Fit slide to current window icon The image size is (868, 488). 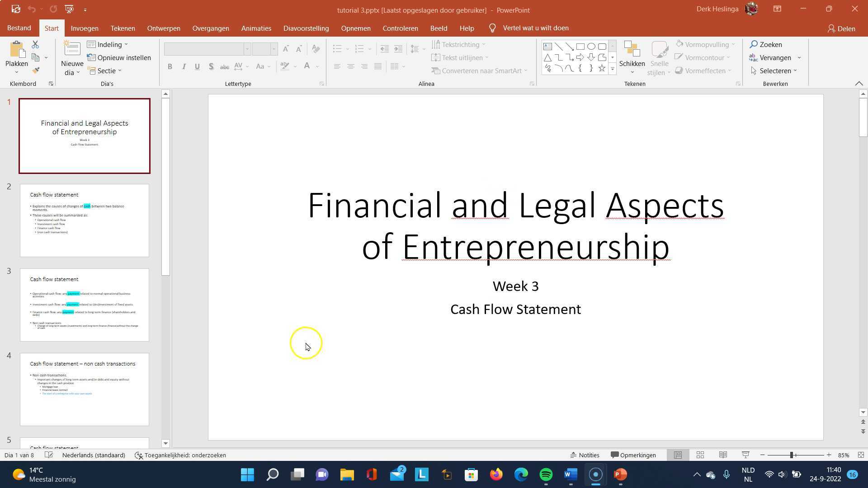coord(861,455)
